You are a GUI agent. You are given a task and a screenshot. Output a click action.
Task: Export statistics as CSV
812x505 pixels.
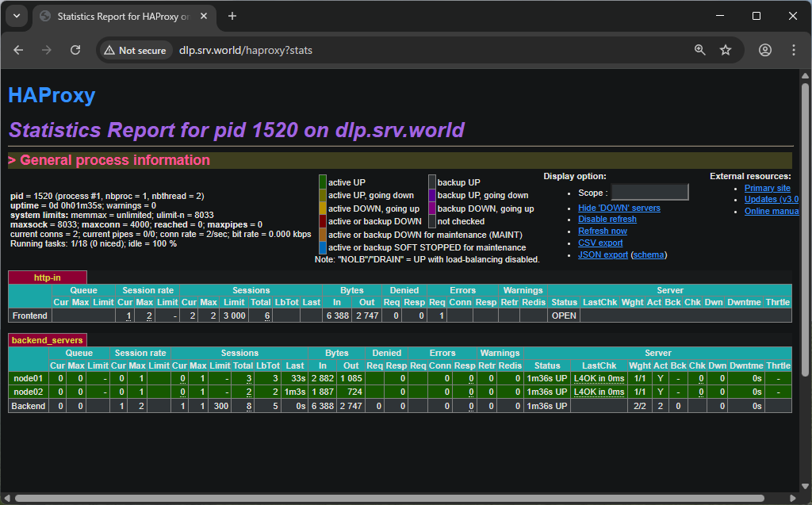click(x=599, y=243)
